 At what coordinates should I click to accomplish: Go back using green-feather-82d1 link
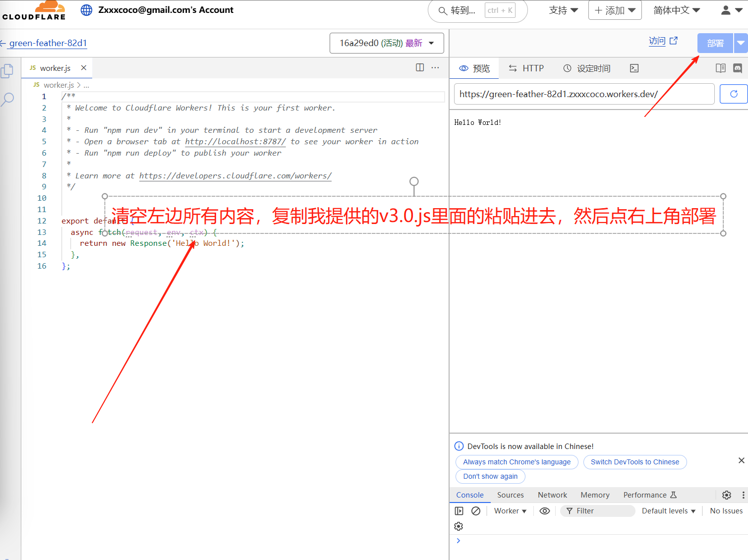tap(48, 43)
